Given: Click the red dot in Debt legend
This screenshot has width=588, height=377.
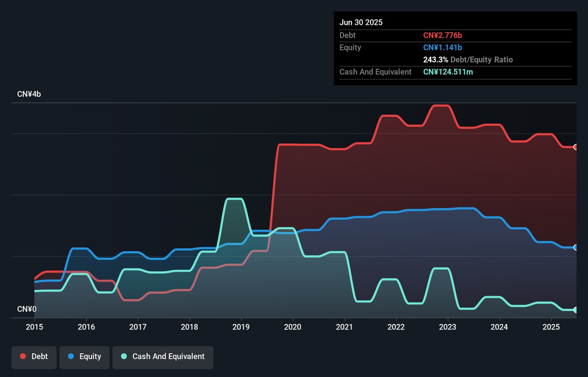Looking at the screenshot, I should pyautogui.click(x=23, y=357).
